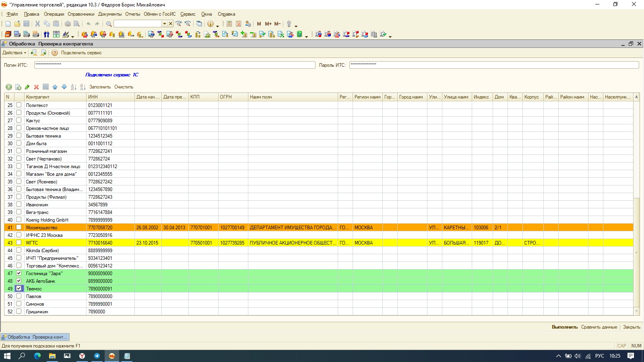644x362 pixels.
Task: Click the Подключить сервис button
Action: point(81,53)
